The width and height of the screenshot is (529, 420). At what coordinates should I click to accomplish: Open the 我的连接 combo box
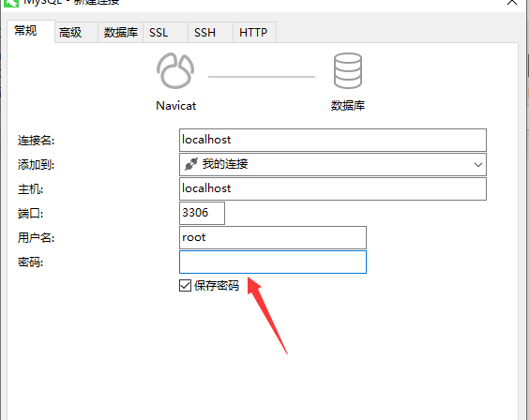tap(333, 164)
